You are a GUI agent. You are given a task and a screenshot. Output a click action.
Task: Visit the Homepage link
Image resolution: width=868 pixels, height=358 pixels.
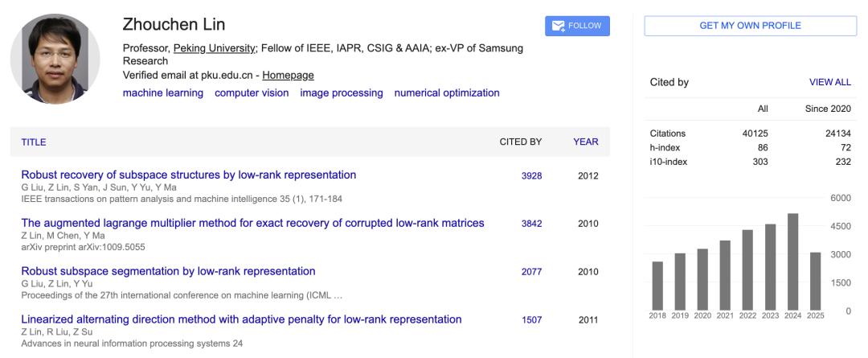coord(288,76)
